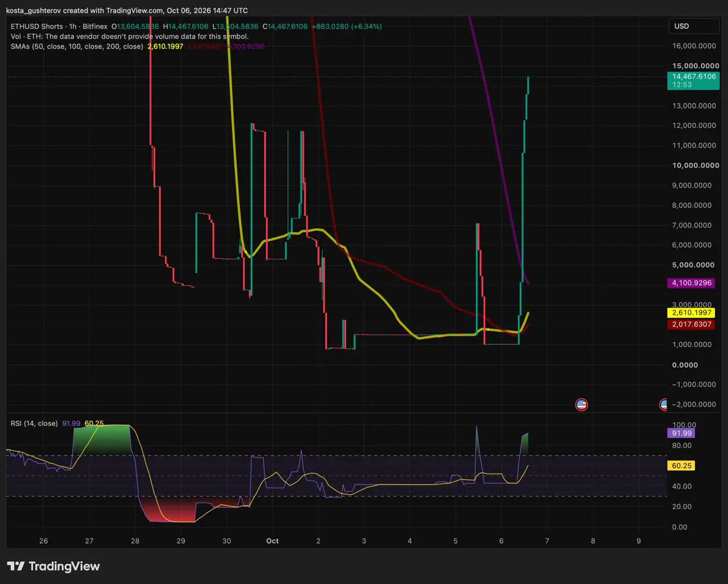This screenshot has height=584, width=728.
Task: Click the 10,000.0000 price axis level
Action: click(x=695, y=165)
